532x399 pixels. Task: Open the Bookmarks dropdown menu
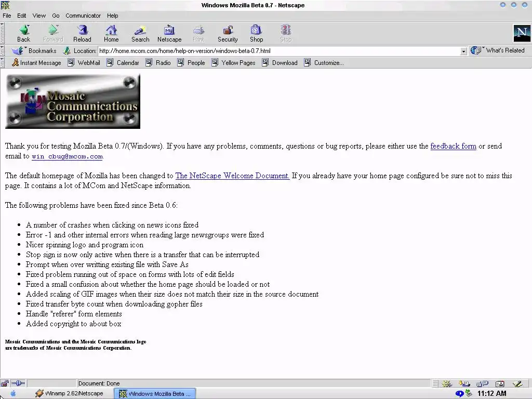(x=34, y=51)
